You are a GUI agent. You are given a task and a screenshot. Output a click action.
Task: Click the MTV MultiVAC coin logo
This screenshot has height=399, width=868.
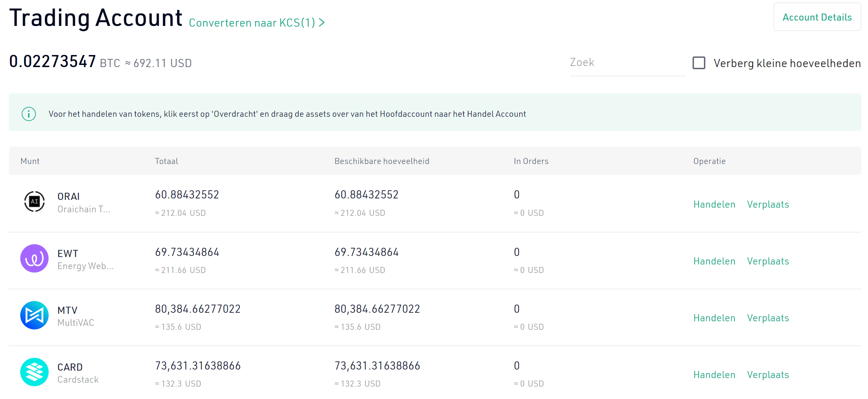34,315
